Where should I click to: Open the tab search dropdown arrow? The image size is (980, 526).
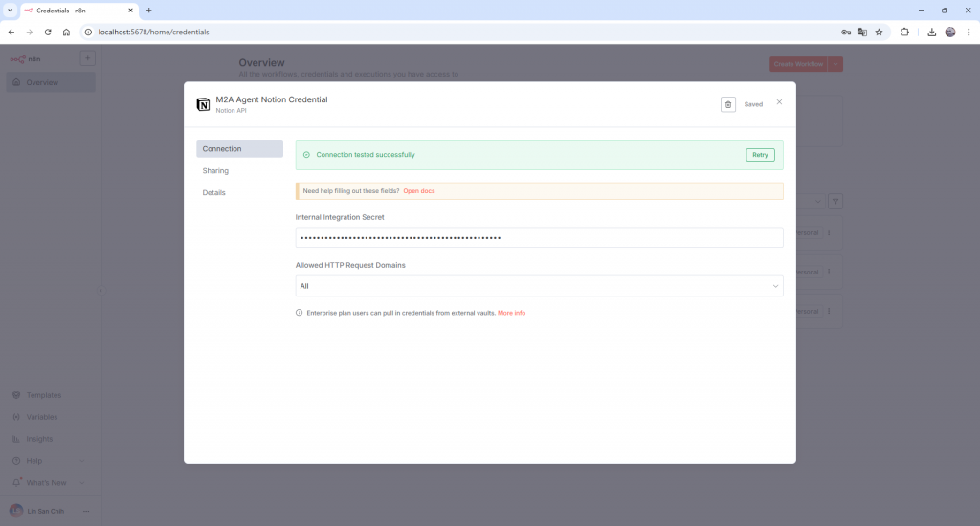(x=10, y=10)
